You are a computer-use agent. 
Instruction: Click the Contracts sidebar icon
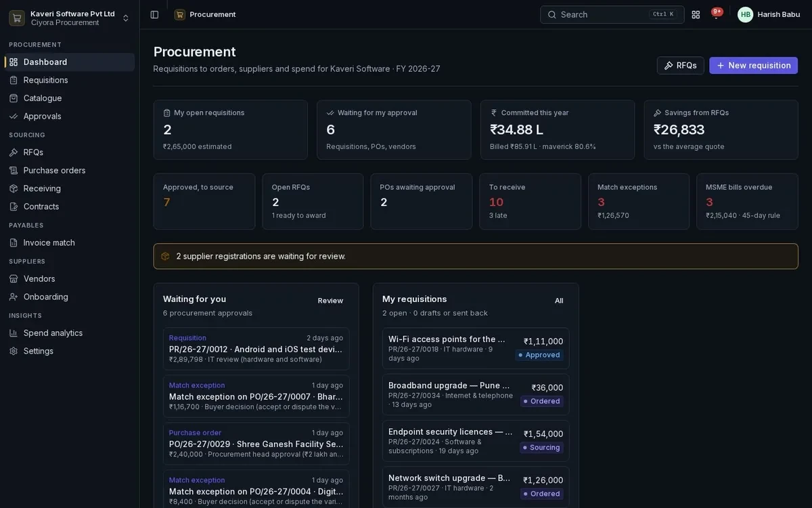pos(14,207)
